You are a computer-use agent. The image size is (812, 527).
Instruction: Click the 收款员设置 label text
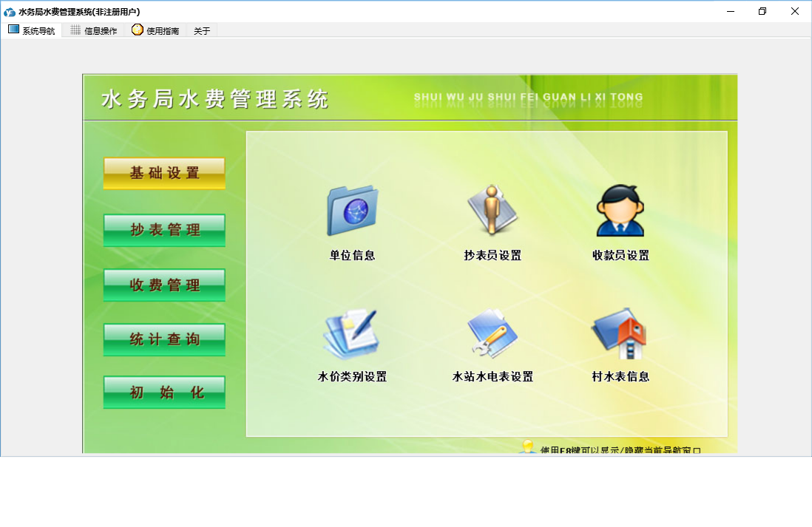click(x=620, y=255)
